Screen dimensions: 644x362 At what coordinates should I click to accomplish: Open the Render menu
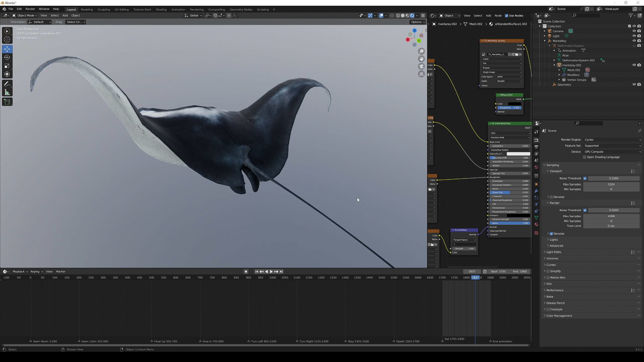click(30, 9)
